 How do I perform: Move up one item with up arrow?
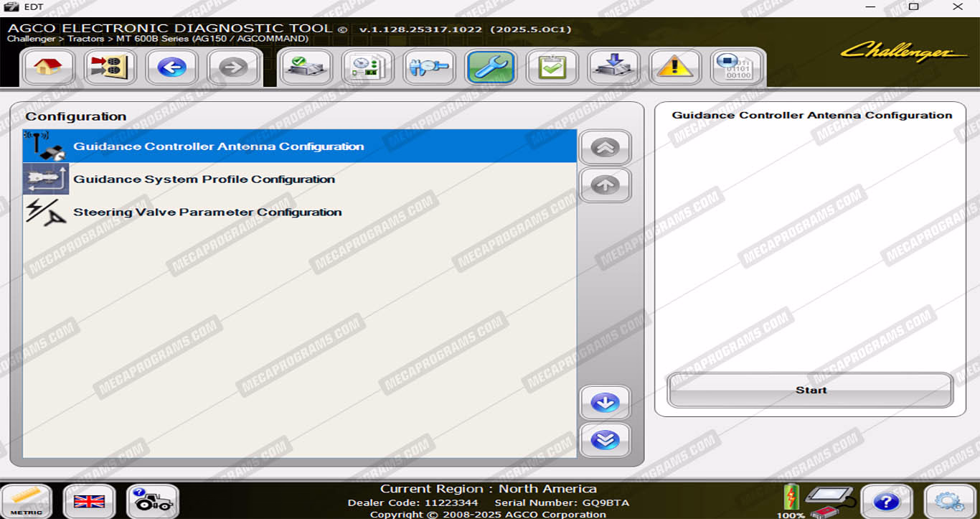coord(605,185)
